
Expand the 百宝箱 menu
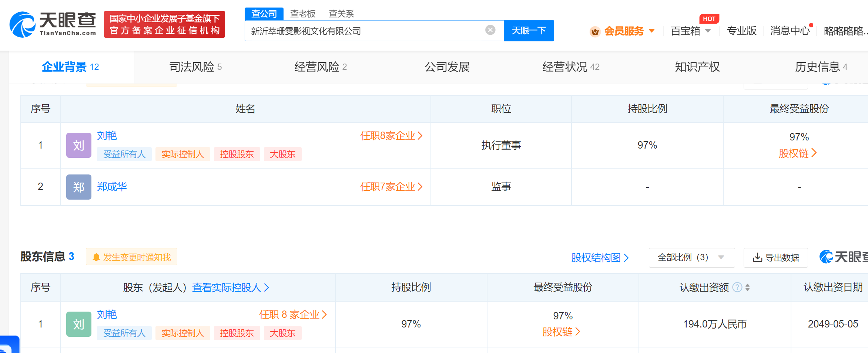(691, 31)
